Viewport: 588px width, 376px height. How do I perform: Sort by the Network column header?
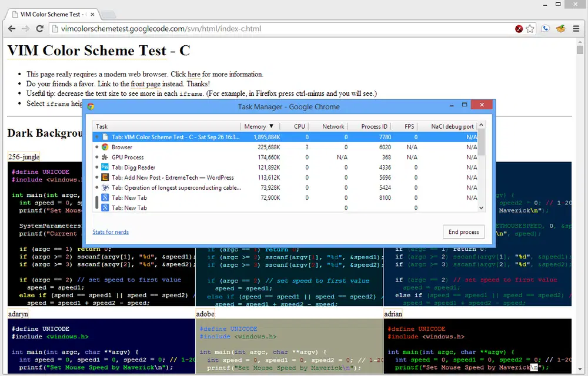pyautogui.click(x=328, y=126)
